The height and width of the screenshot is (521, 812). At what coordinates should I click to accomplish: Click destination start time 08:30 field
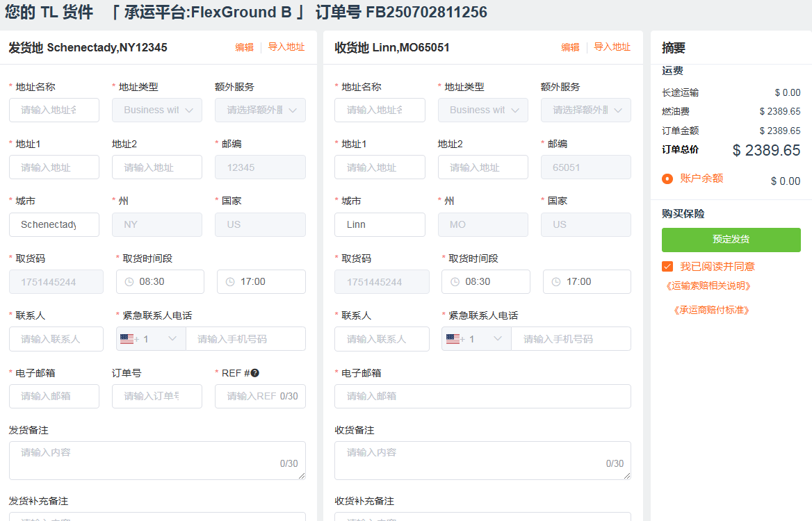[486, 282]
